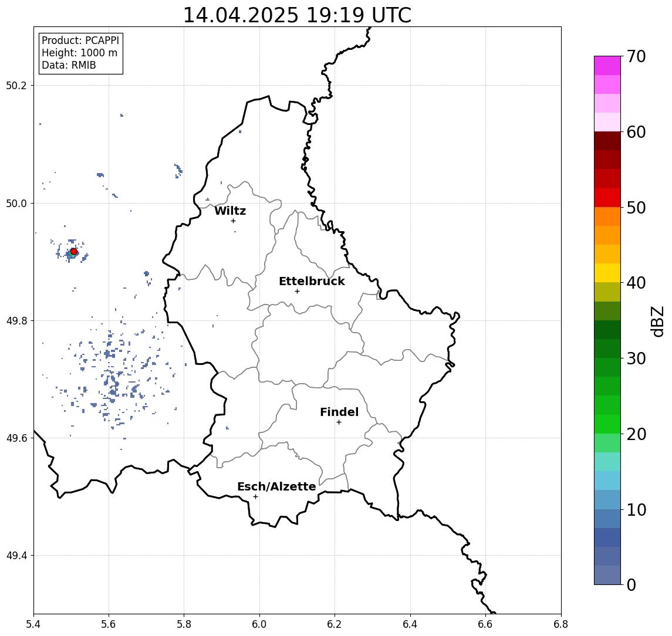Click the Esch/Alzette label
Image resolution: width=672 pixels, height=636 pixels.
click(276, 486)
